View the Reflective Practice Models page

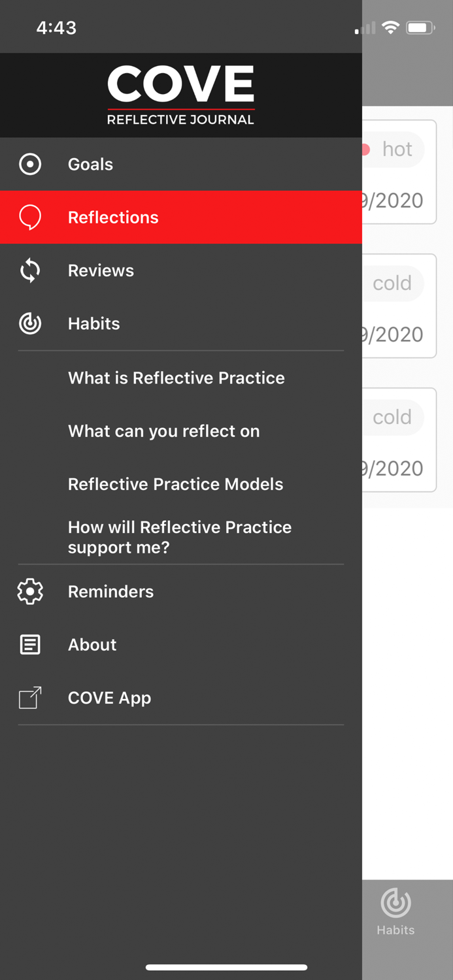point(175,483)
